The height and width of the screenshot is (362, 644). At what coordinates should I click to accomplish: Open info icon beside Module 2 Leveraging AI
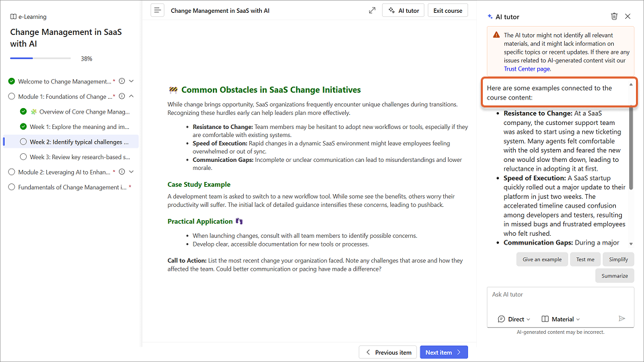point(122,172)
